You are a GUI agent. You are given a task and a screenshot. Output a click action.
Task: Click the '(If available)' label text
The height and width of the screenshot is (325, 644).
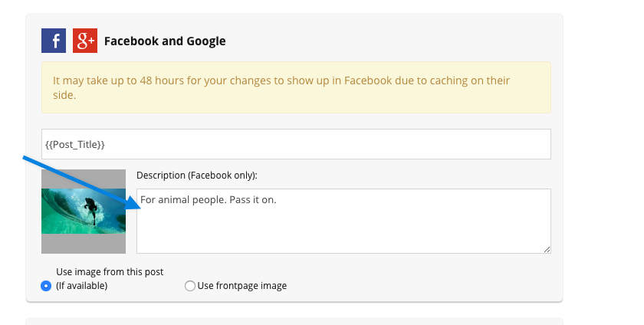pos(82,286)
